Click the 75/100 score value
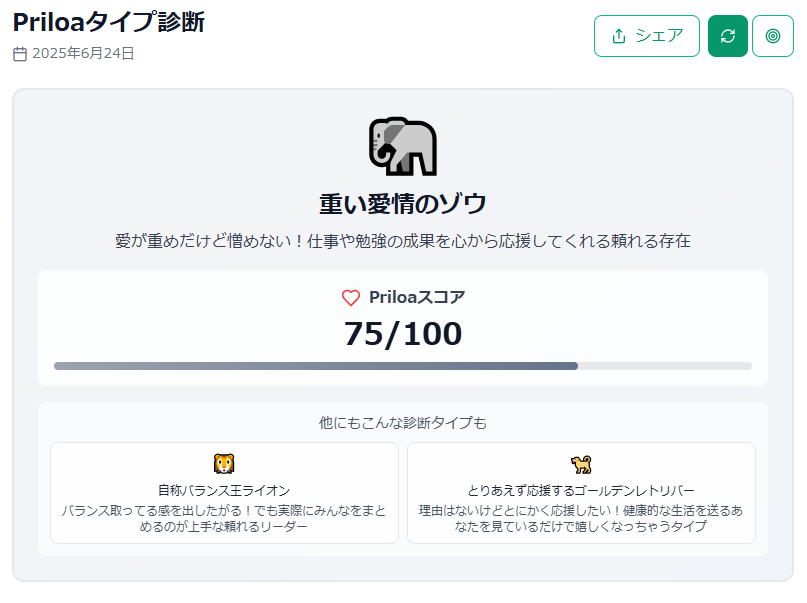807x603 pixels. click(402, 333)
